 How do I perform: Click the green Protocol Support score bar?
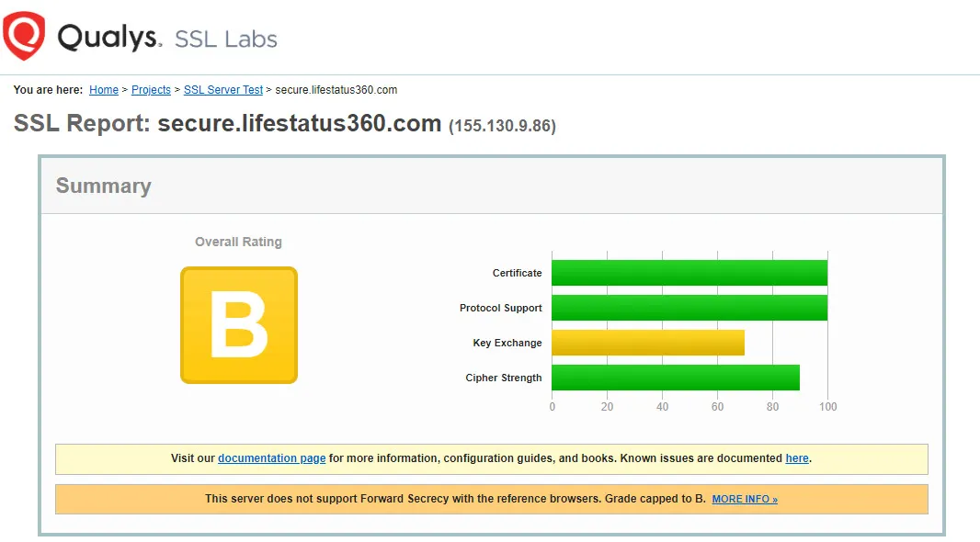coord(689,308)
